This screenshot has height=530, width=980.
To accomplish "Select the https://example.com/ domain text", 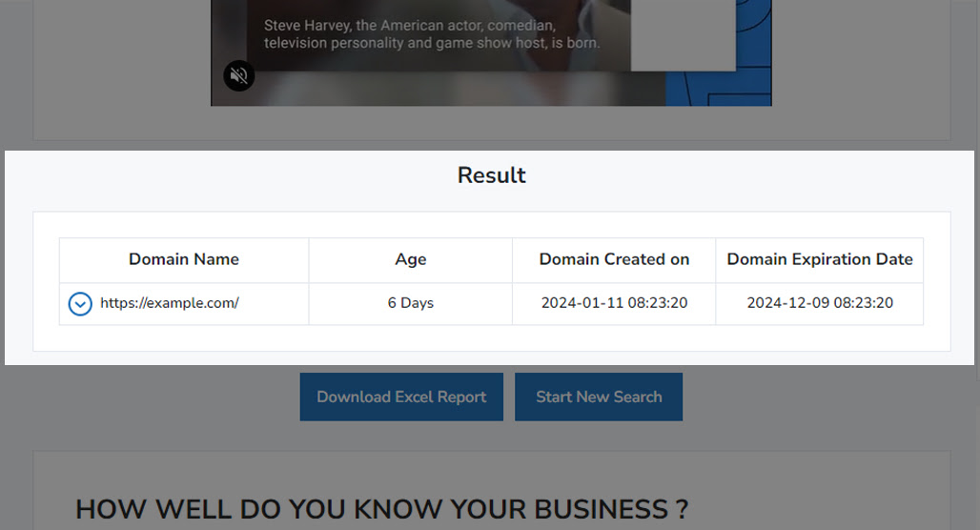I will point(170,303).
